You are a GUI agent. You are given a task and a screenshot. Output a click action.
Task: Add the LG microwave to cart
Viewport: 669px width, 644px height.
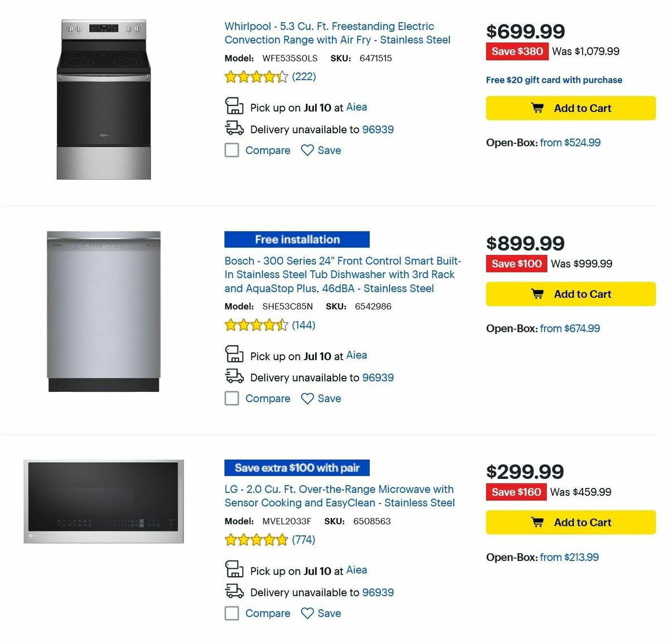pyautogui.click(x=570, y=522)
